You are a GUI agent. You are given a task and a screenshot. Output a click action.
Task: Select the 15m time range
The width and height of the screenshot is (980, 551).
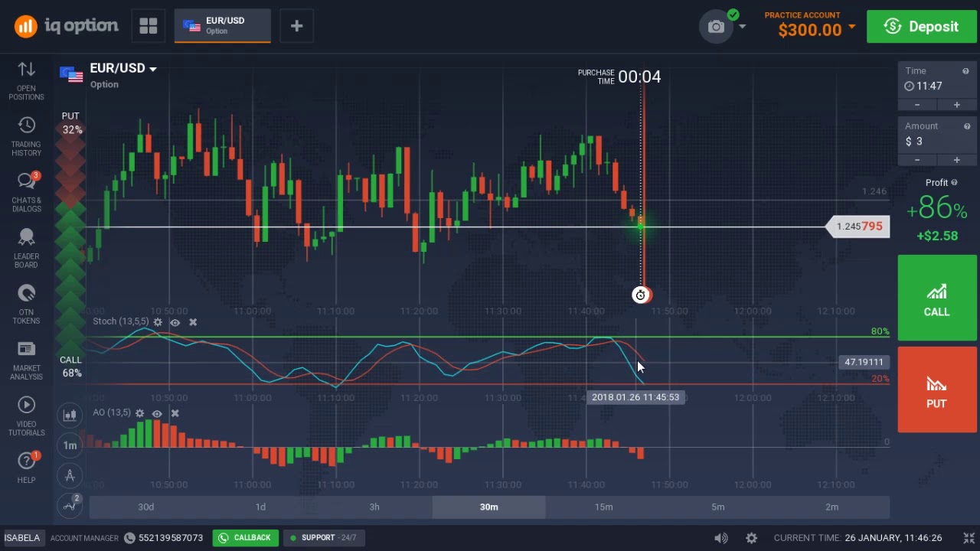click(603, 507)
